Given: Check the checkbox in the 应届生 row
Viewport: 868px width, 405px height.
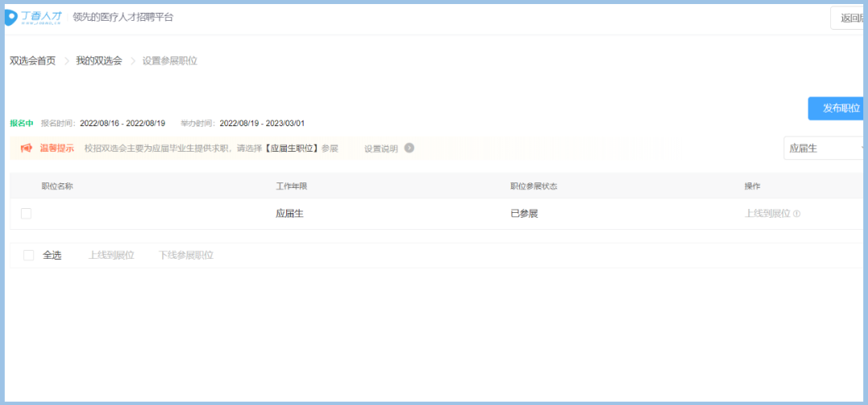Looking at the screenshot, I should [x=26, y=214].
